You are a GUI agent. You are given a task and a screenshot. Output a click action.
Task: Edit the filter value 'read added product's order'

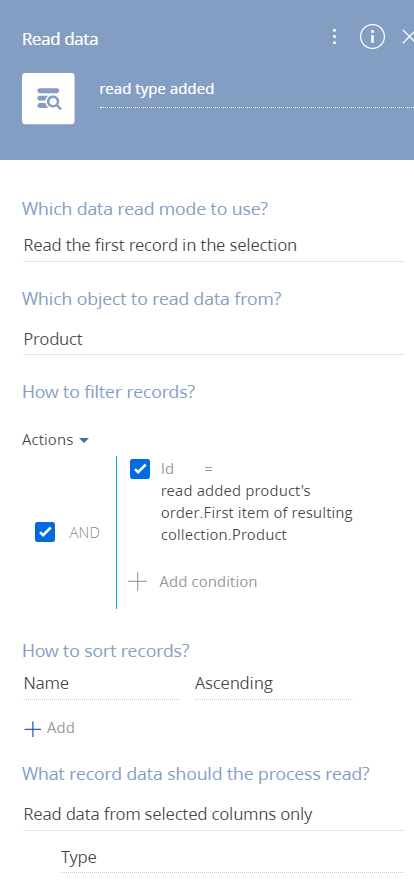[x=257, y=513]
